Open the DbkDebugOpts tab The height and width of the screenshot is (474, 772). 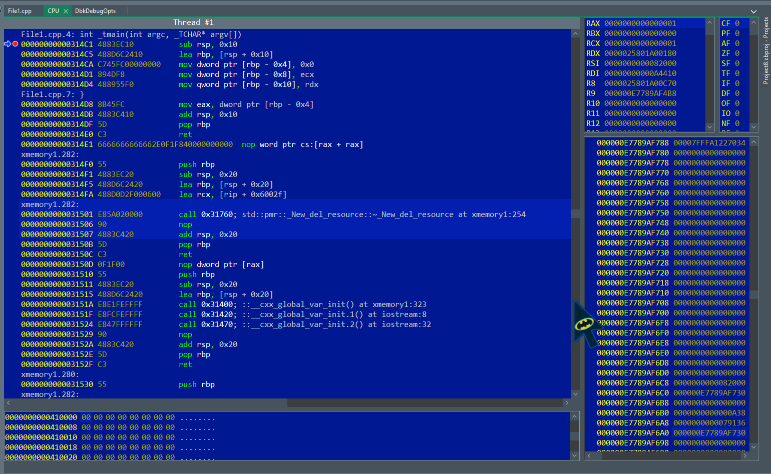click(95, 11)
